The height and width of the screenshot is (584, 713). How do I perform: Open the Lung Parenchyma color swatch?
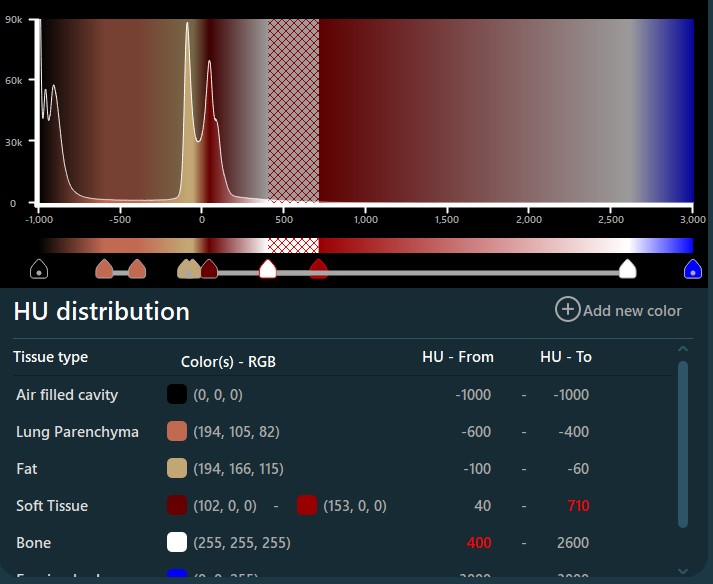[177, 432]
